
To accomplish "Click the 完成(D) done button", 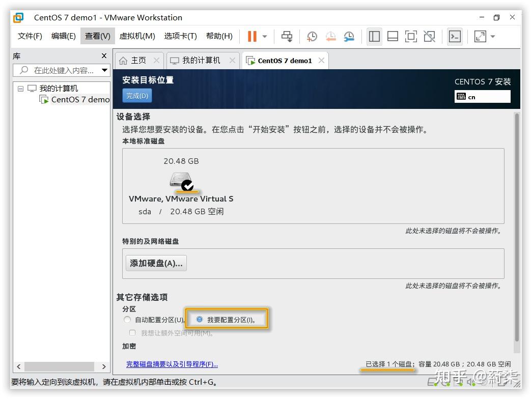I will (137, 96).
